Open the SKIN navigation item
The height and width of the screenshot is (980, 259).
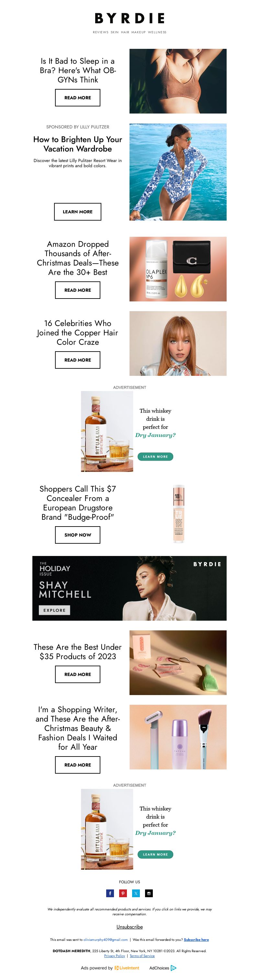click(115, 32)
